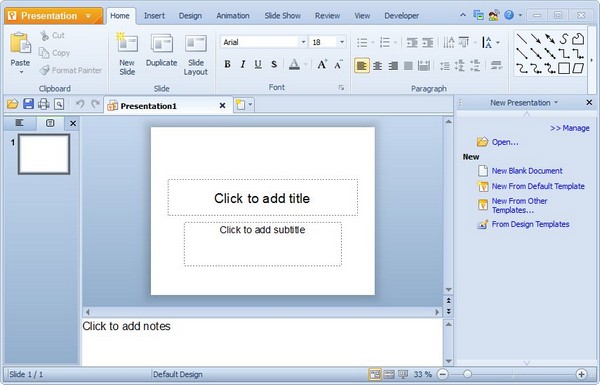This screenshot has width=600, height=385.
Task: Switch to the Developer tab
Action: pos(401,16)
